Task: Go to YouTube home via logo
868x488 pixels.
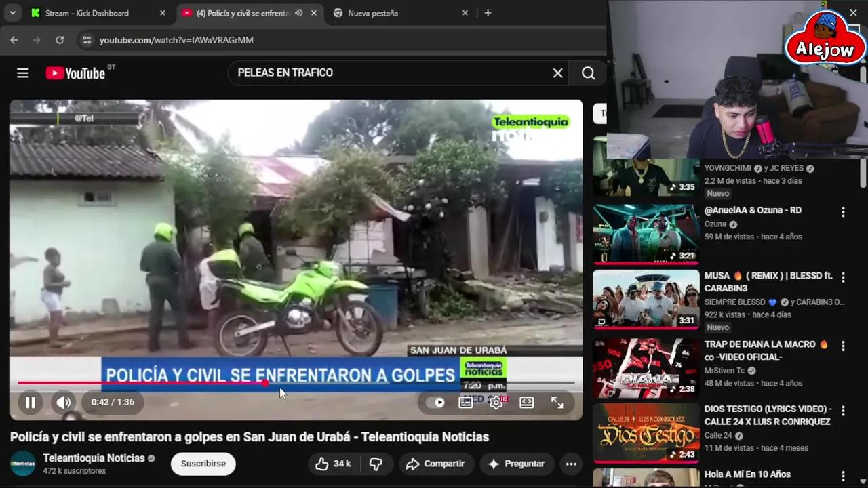Action: point(75,73)
